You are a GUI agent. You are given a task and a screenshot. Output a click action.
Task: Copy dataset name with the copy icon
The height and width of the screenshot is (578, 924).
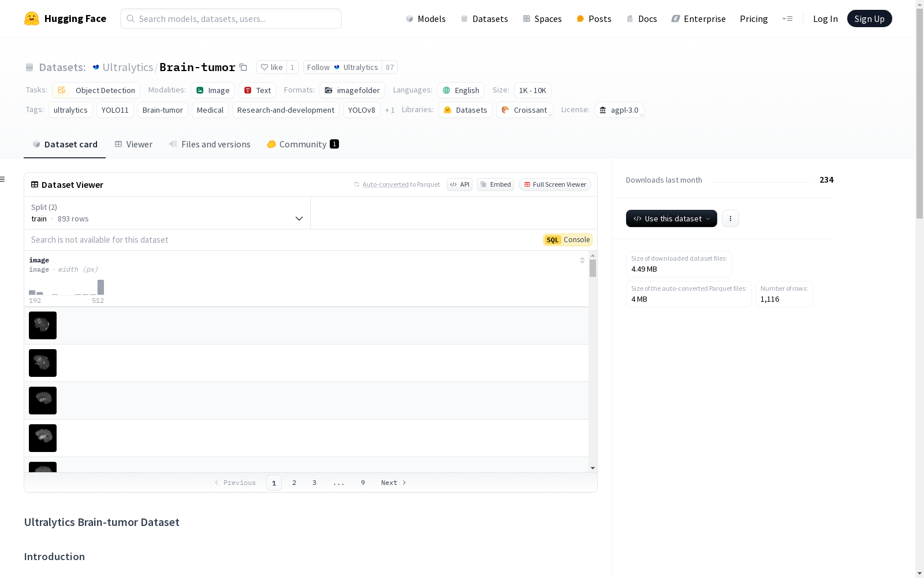(x=244, y=68)
